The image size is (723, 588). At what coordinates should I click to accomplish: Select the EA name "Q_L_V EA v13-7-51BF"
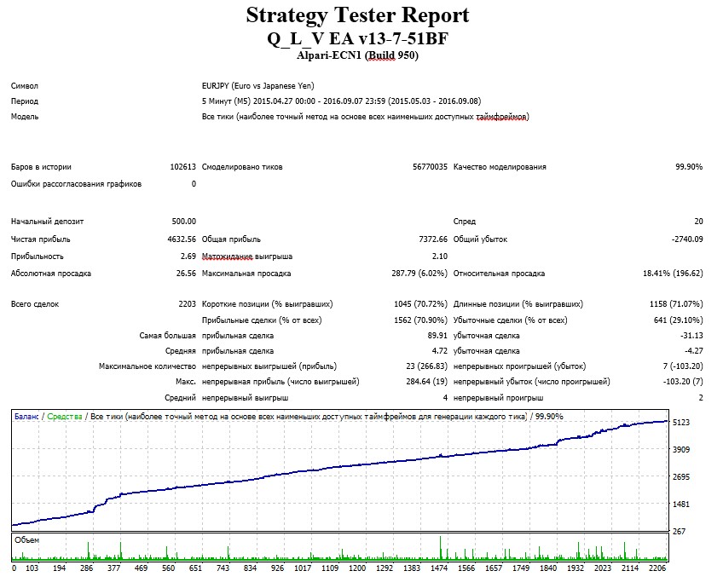pos(357,38)
